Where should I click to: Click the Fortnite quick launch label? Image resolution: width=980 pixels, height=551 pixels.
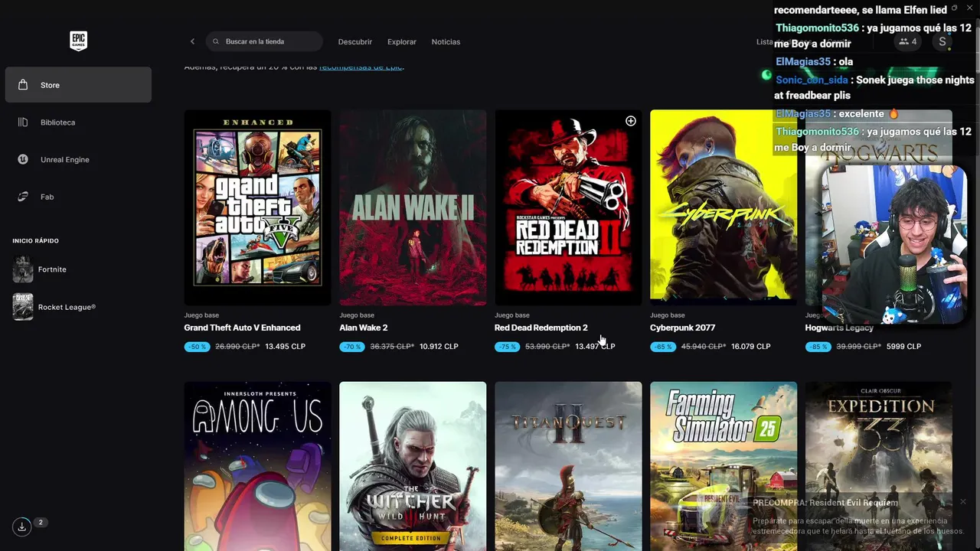52,269
